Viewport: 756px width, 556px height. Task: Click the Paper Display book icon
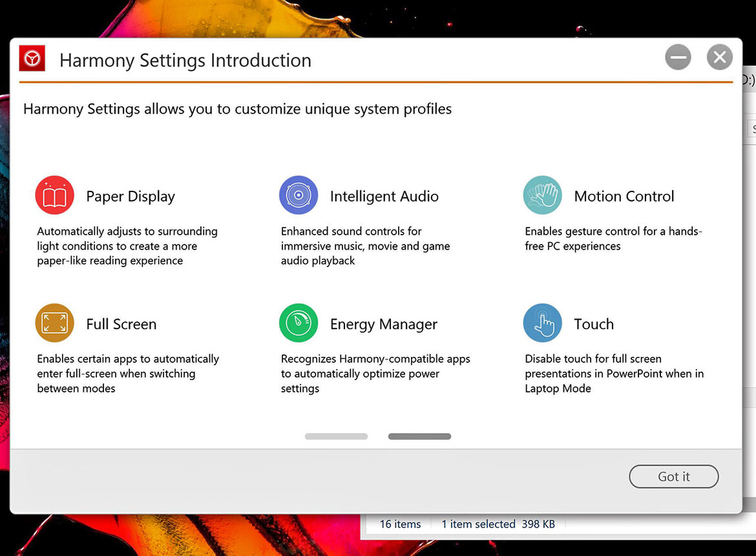pyautogui.click(x=54, y=195)
